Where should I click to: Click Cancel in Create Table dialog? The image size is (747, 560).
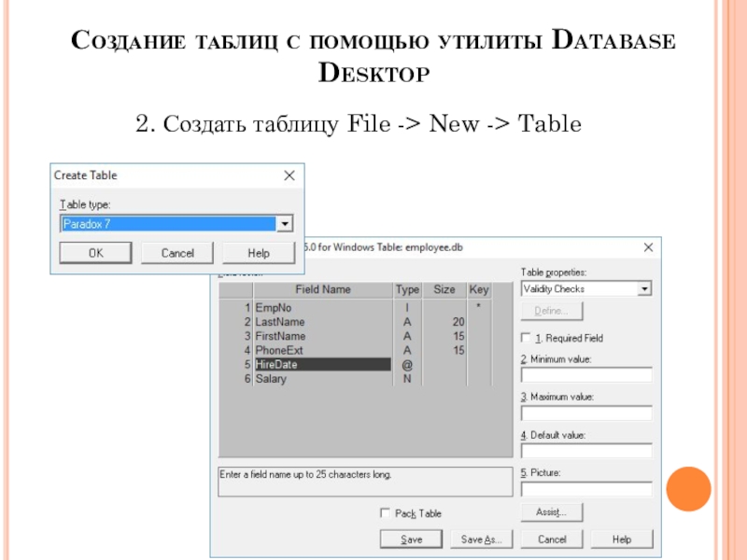177,253
